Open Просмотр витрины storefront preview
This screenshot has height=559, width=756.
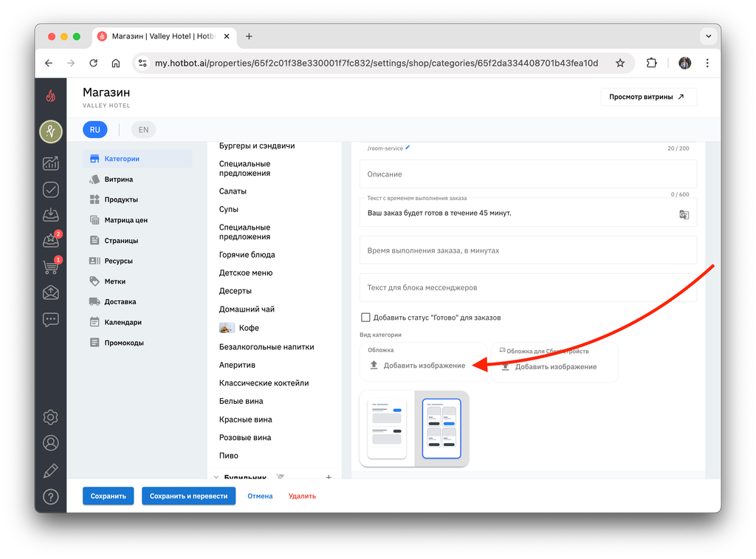[x=648, y=97]
